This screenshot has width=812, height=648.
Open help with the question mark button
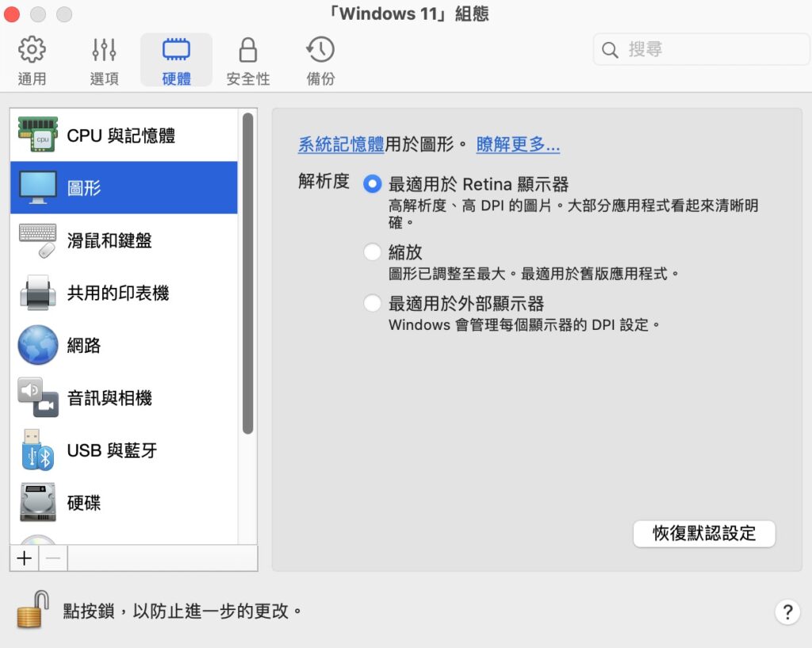787,612
